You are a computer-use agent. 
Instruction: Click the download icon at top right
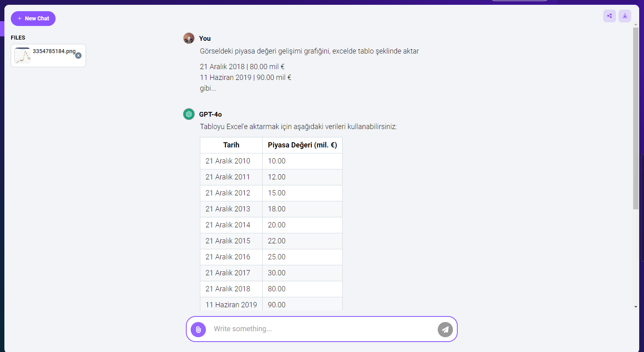tap(625, 16)
